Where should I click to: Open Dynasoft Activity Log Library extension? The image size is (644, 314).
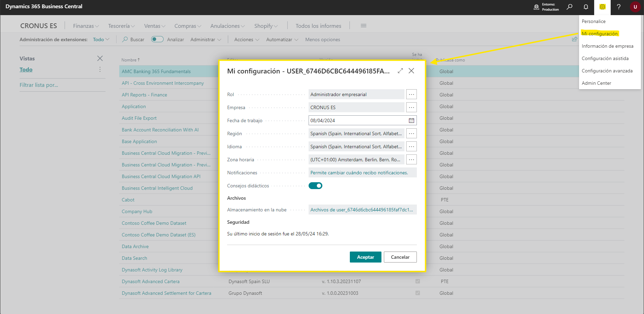[152, 270]
